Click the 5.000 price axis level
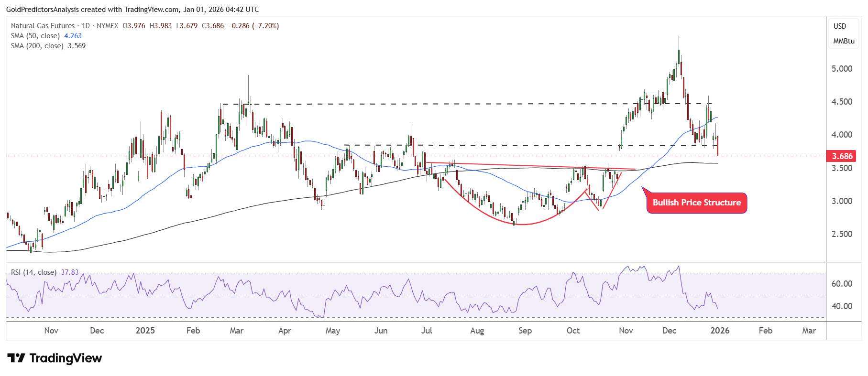The height and width of the screenshot is (376, 868). click(842, 69)
